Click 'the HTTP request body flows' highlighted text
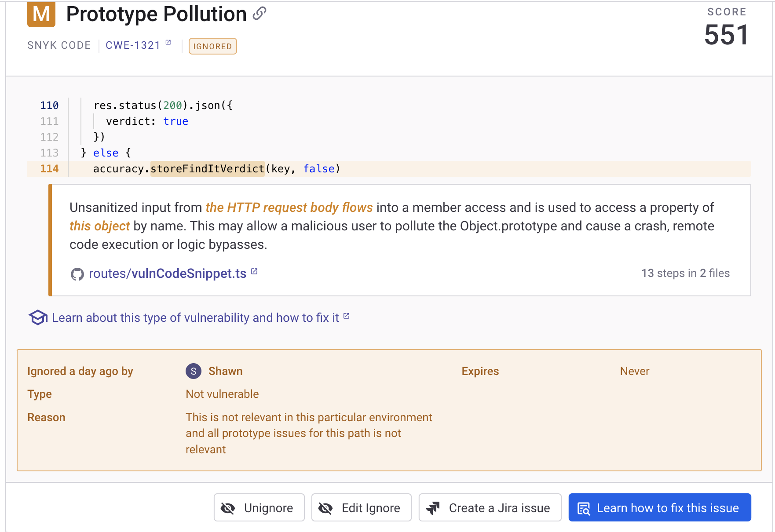Screen dimensions: 775x532 pyautogui.click(x=289, y=208)
